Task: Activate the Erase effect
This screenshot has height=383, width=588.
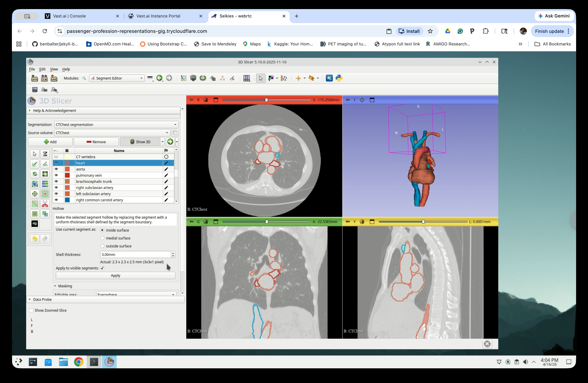Action: pos(35,174)
